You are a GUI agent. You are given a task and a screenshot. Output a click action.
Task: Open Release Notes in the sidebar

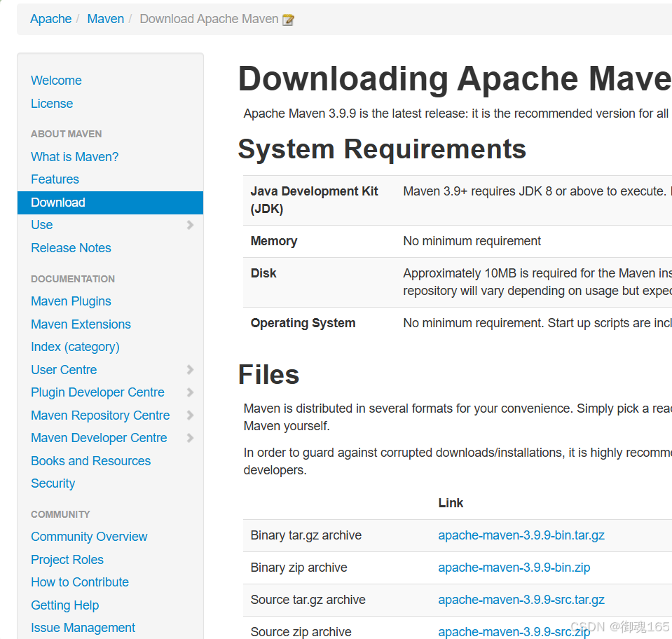[x=71, y=248]
